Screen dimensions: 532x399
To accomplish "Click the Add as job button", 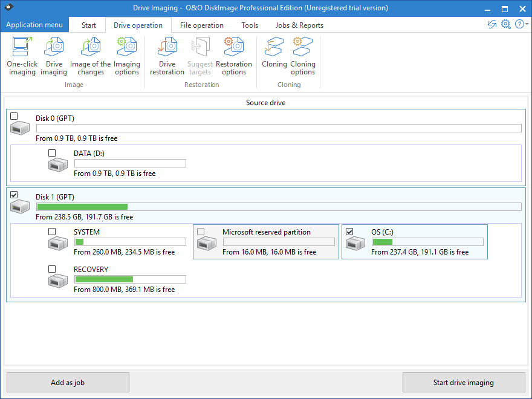I will click(x=68, y=382).
